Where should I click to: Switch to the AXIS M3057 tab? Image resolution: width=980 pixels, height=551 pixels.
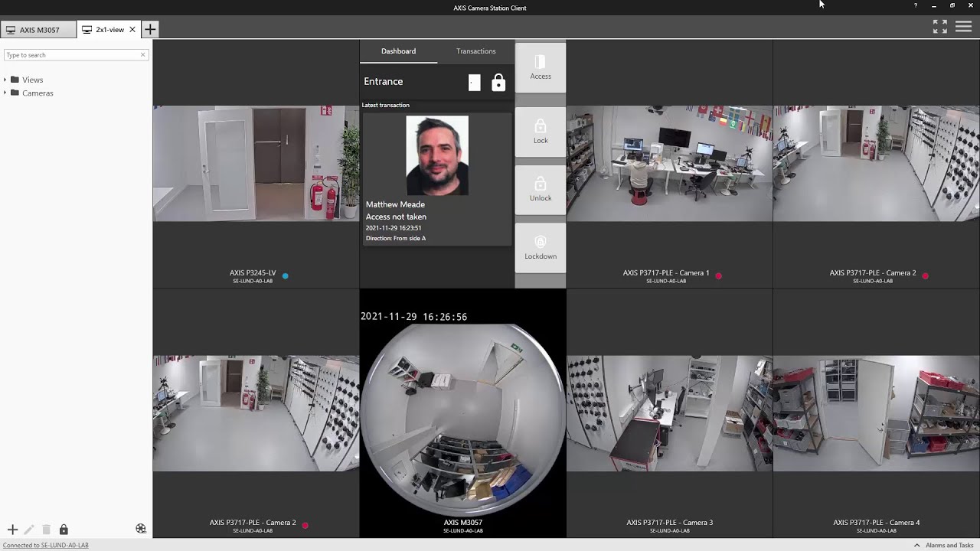pyautogui.click(x=38, y=30)
